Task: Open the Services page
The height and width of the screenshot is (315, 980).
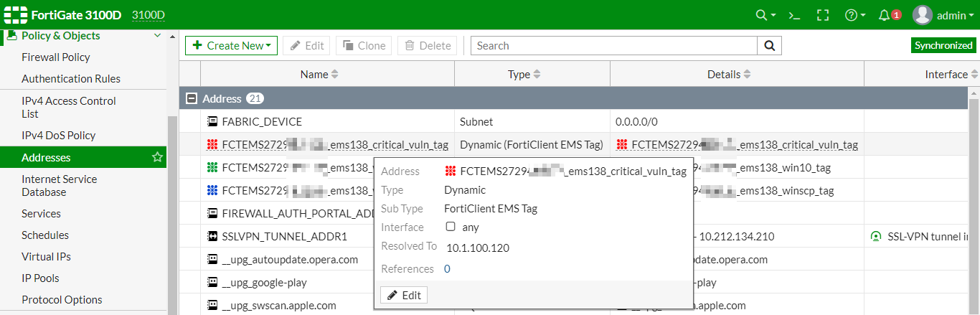Action: [x=41, y=214]
